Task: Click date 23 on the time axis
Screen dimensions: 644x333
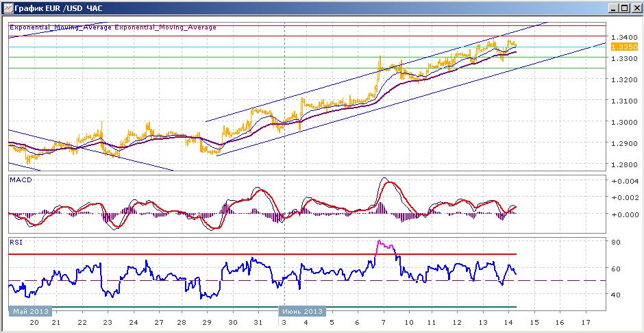Action: tap(108, 322)
